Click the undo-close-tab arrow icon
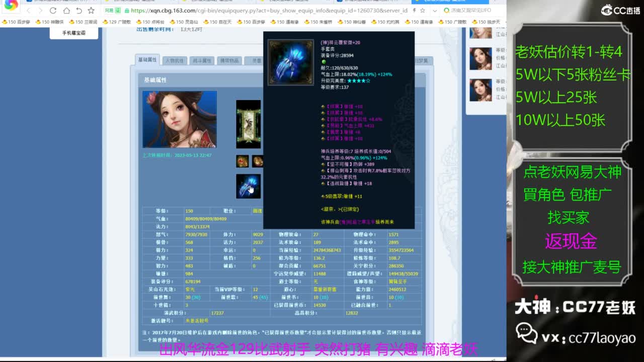The width and height of the screenshot is (644, 362). point(79,11)
